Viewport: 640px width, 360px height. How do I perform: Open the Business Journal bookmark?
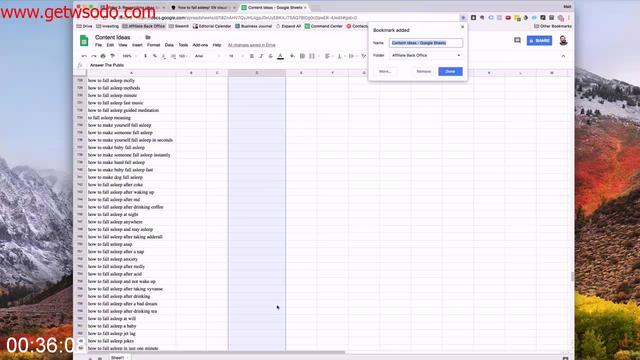pyautogui.click(x=253, y=26)
